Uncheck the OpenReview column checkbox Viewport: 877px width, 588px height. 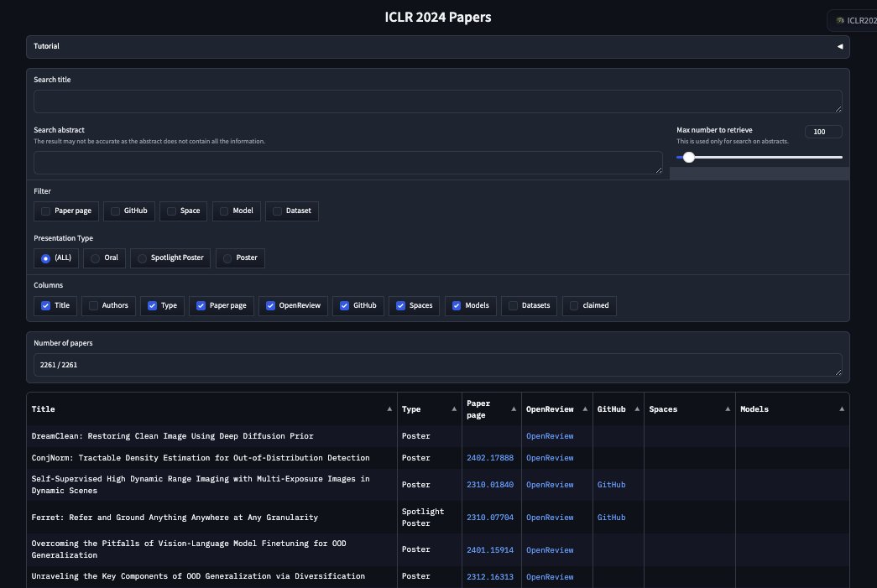point(271,305)
